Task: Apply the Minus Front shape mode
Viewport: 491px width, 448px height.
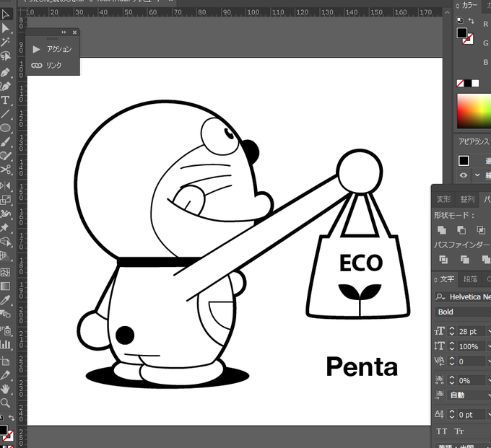Action: tap(461, 230)
